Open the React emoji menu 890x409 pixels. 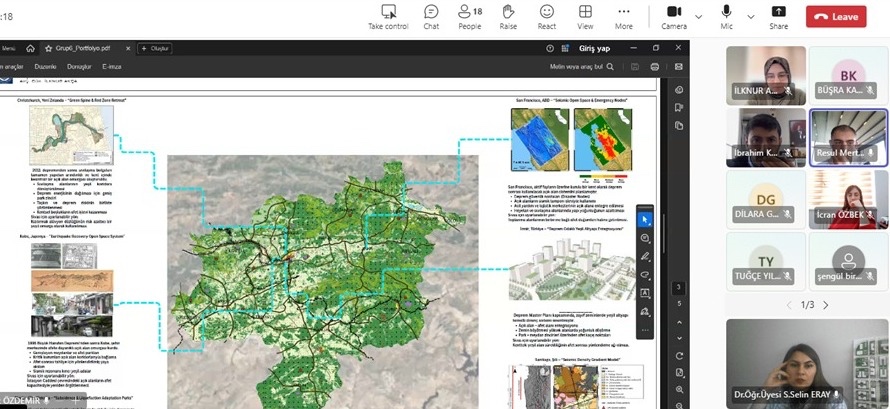(547, 16)
